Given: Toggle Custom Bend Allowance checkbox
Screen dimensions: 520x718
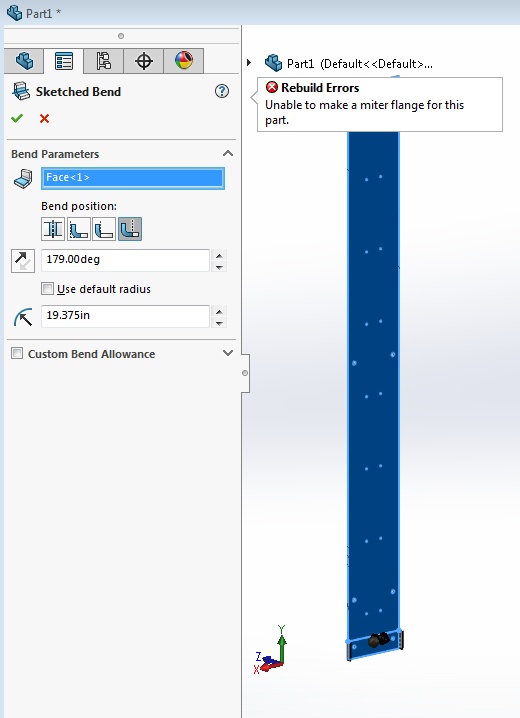Looking at the screenshot, I should 17,354.
